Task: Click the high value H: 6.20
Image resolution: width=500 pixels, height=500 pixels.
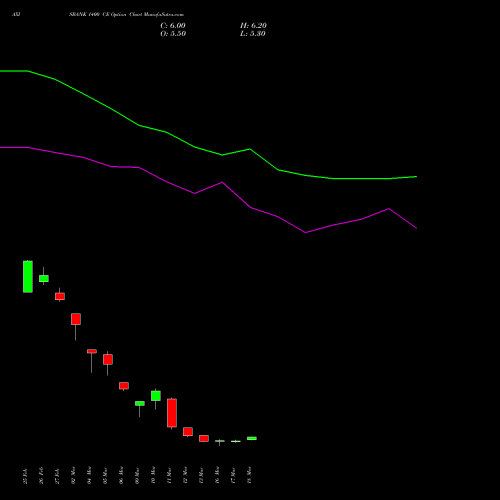Action: pos(253,26)
